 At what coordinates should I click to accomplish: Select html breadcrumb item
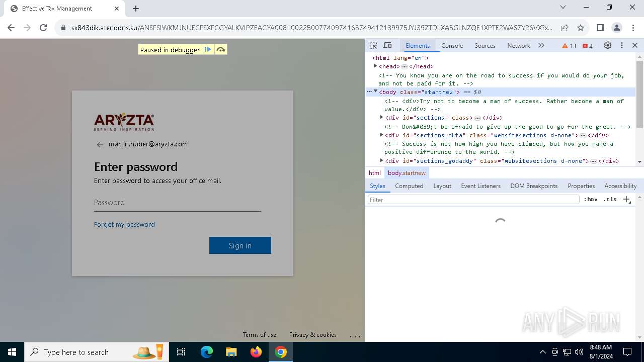tap(375, 172)
